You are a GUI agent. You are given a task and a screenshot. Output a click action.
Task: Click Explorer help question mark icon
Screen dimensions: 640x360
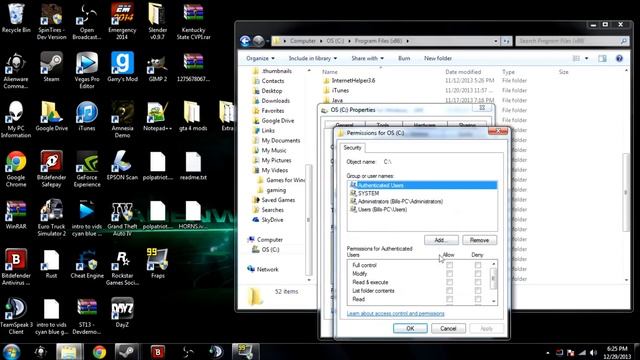(x=619, y=58)
